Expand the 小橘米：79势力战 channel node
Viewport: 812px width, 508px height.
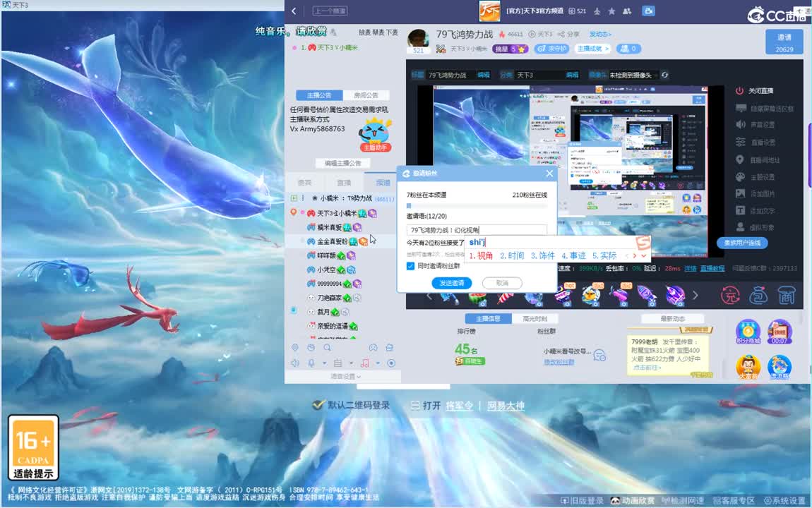point(292,198)
